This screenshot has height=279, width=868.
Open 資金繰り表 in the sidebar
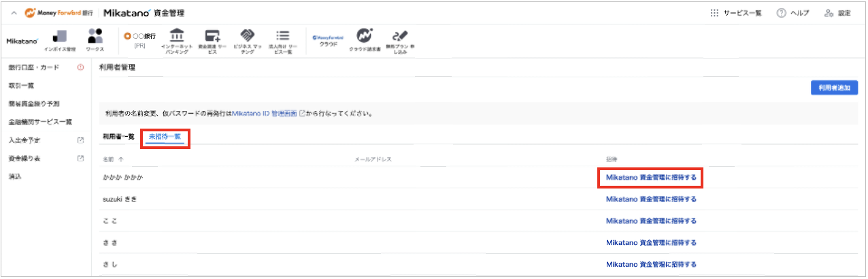tap(24, 159)
